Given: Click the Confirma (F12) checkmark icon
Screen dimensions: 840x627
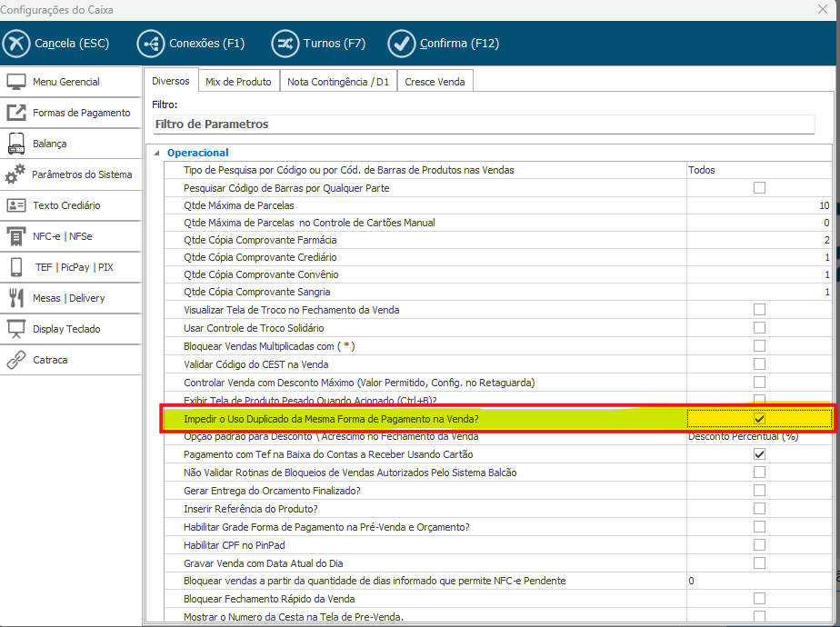Looking at the screenshot, I should pyautogui.click(x=401, y=43).
